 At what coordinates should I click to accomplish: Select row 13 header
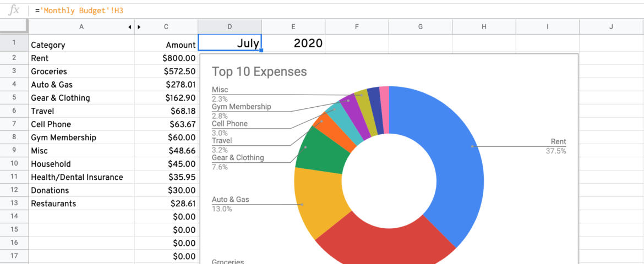[x=14, y=204]
